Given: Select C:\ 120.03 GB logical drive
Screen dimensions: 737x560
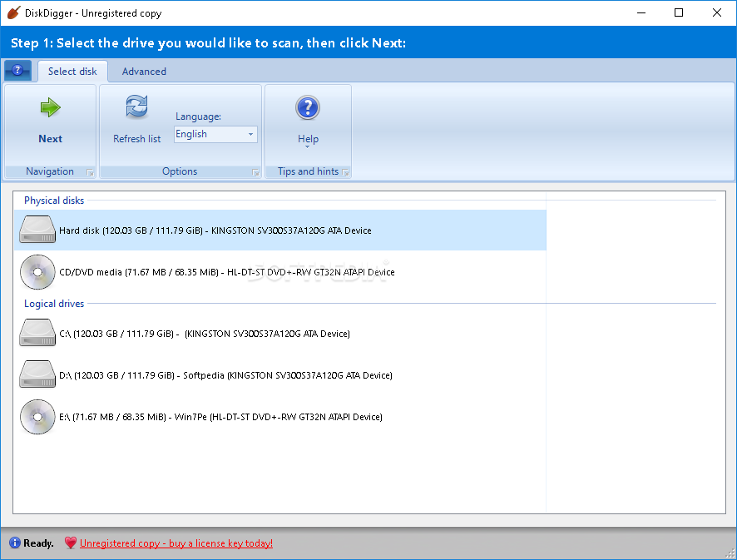Looking at the screenshot, I should [x=280, y=334].
